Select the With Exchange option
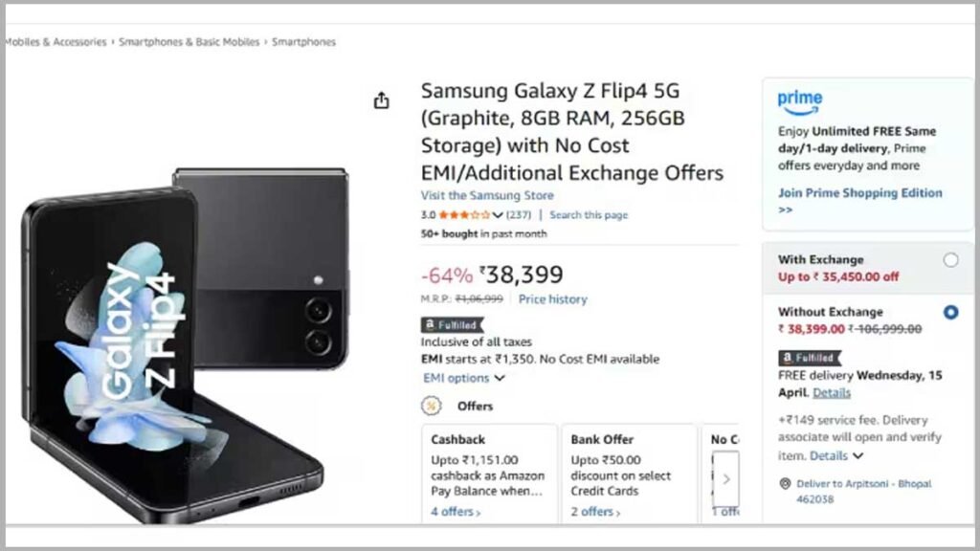This screenshot has width=980, height=551. tap(949, 260)
